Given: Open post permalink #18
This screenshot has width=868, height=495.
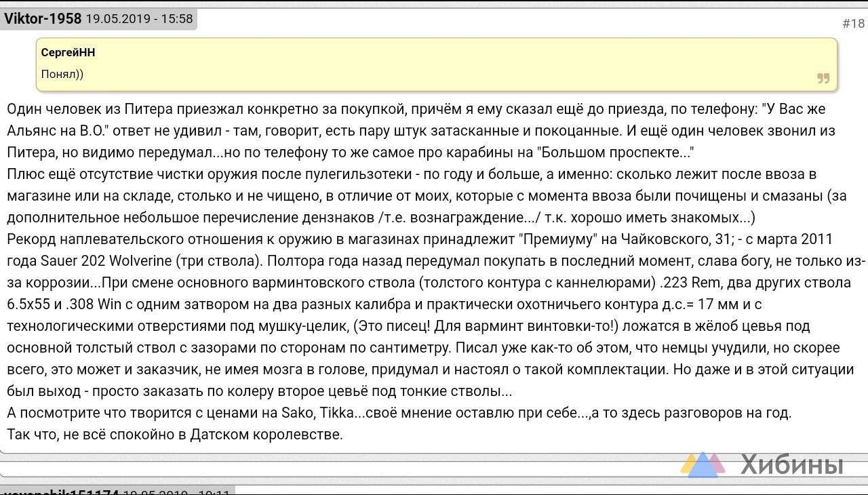Looking at the screenshot, I should [x=853, y=24].
